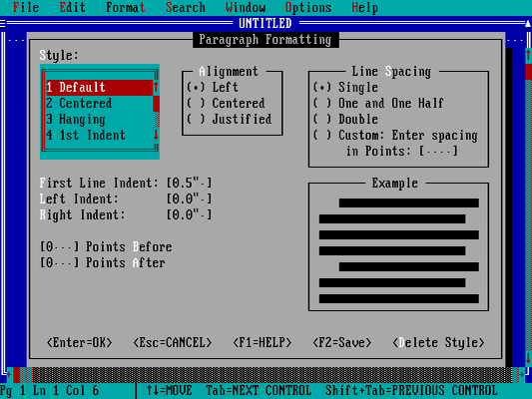532x399 pixels.
Task: Click the style list scrollbar thumb
Action: [x=156, y=103]
